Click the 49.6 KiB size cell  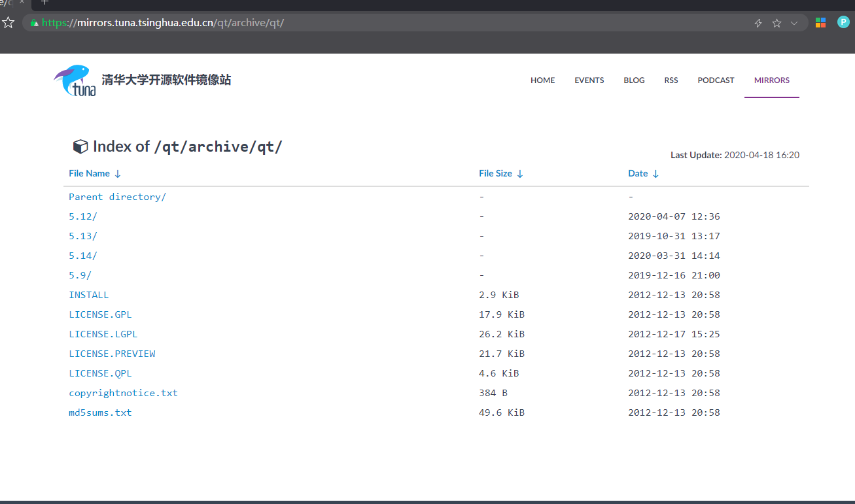pos(502,412)
